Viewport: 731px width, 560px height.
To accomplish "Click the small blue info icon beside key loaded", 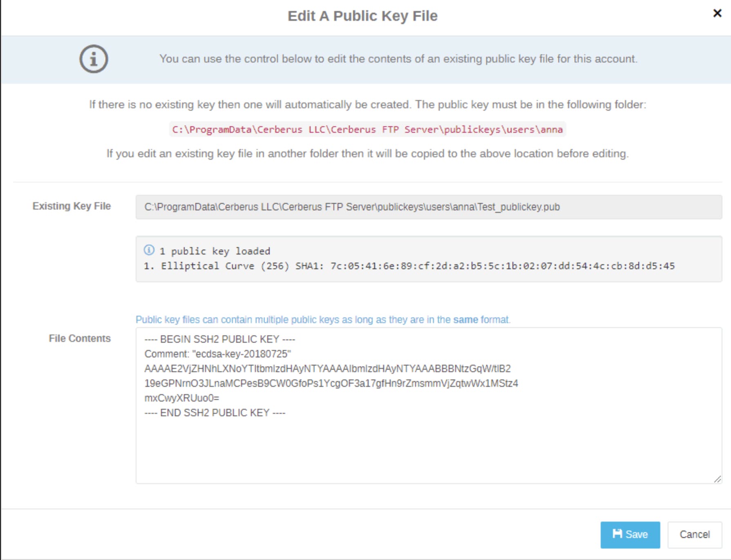I will [149, 250].
